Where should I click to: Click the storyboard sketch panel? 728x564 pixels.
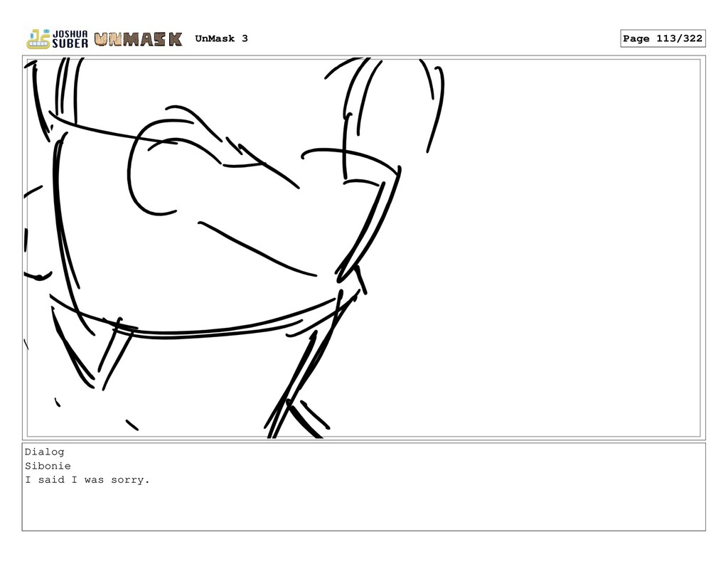pyautogui.click(x=363, y=248)
